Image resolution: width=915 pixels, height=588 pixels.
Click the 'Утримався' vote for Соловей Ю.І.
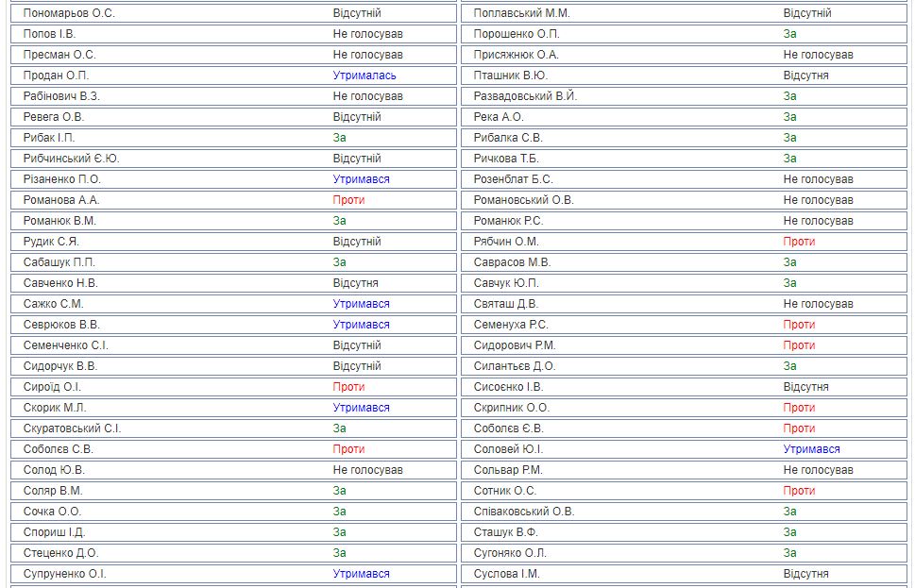pyautogui.click(x=811, y=449)
